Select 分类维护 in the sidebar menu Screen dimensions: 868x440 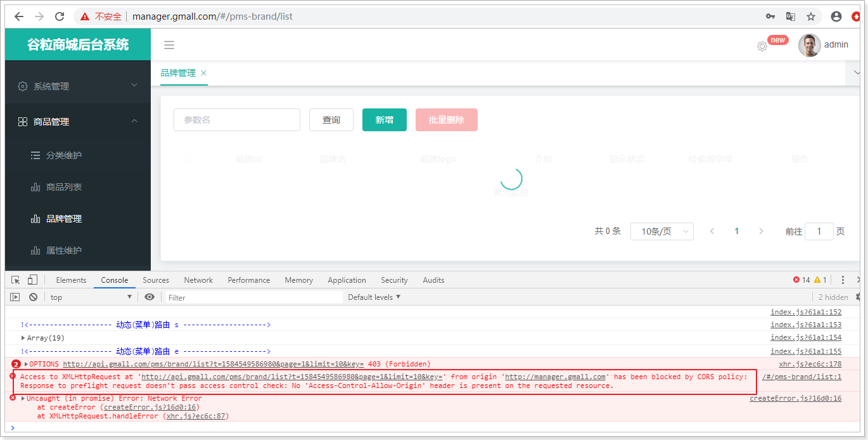click(63, 155)
